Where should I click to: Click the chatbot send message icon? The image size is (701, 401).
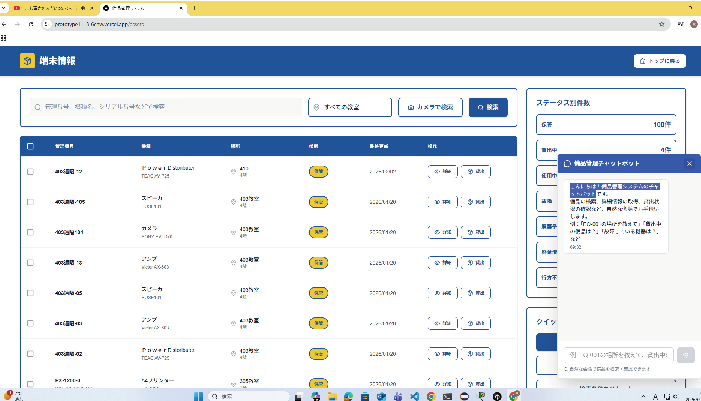[685, 354]
